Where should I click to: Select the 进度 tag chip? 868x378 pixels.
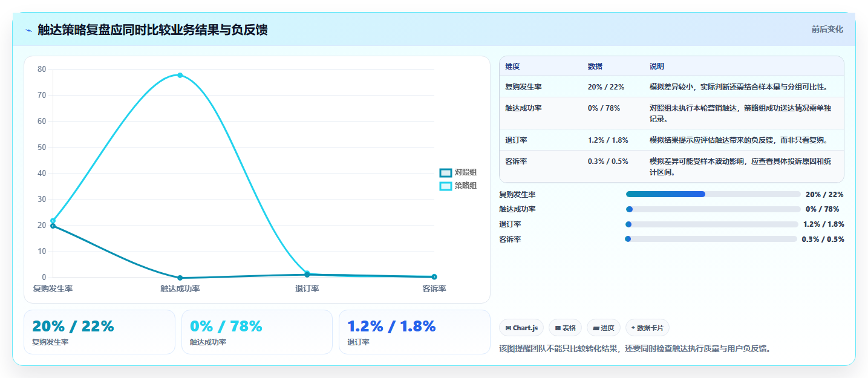[x=604, y=328]
